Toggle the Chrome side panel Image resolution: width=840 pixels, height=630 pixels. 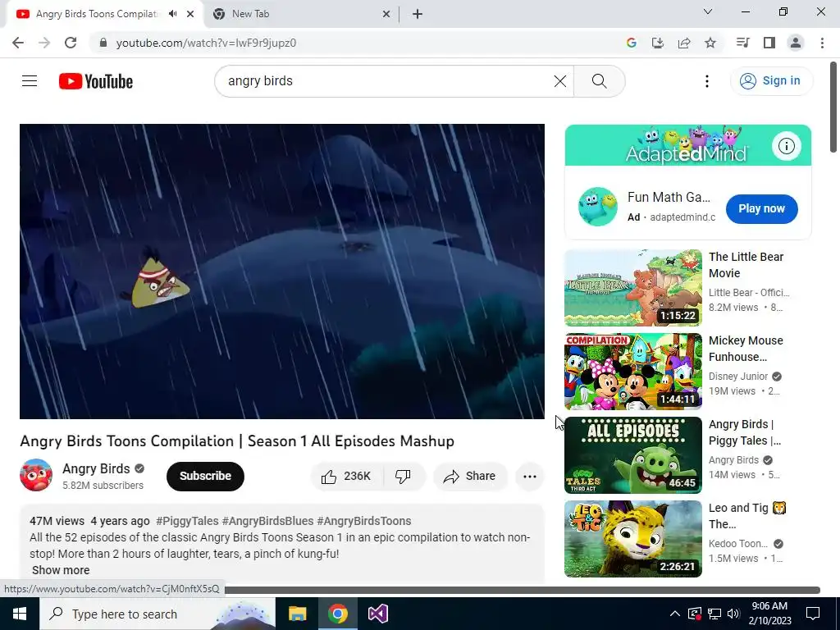point(769,43)
